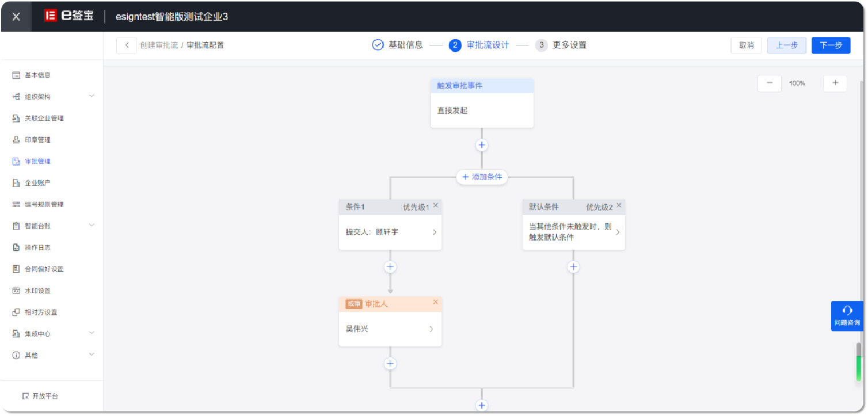
Task: Click the 添加条件 button
Action: coord(482,177)
